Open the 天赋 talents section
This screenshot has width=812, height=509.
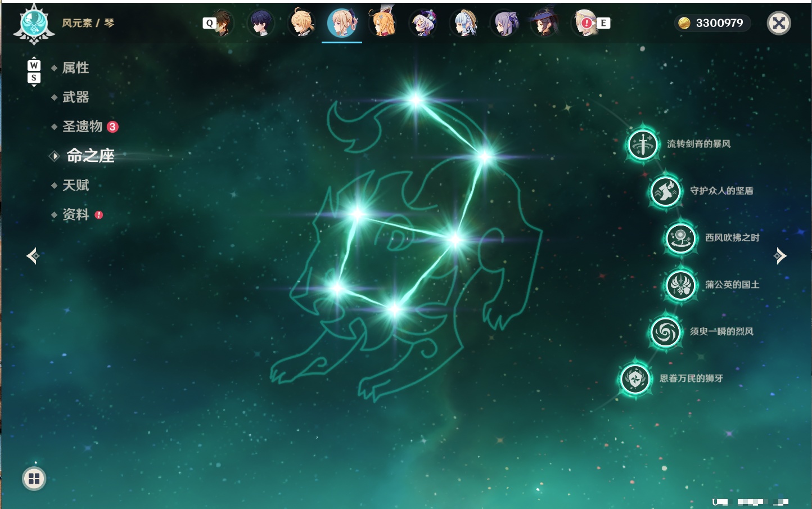75,185
